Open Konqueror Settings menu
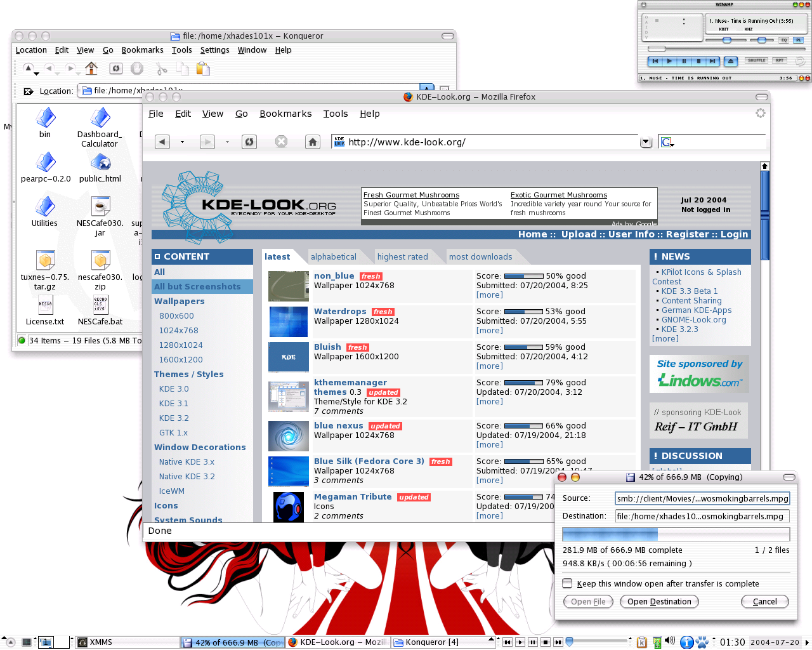The height and width of the screenshot is (650, 812). point(214,50)
